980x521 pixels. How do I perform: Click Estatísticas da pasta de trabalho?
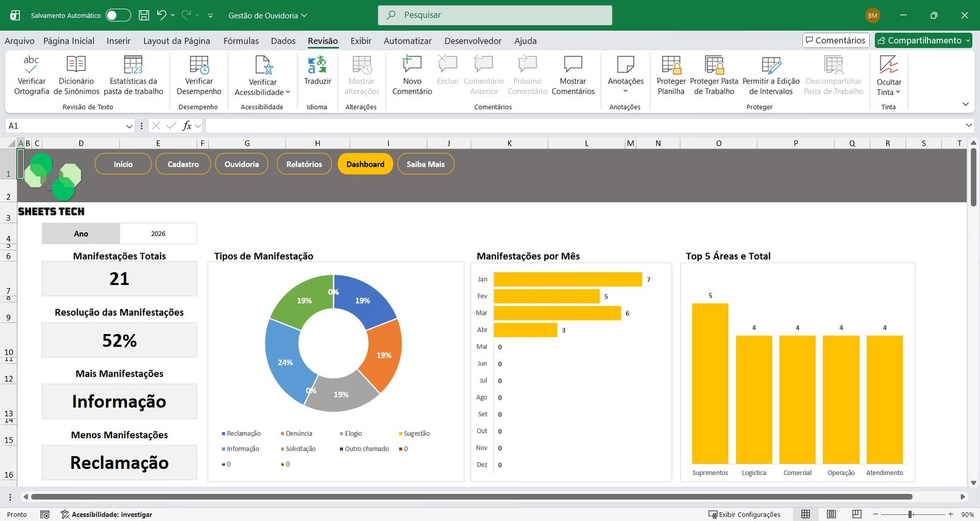point(133,64)
